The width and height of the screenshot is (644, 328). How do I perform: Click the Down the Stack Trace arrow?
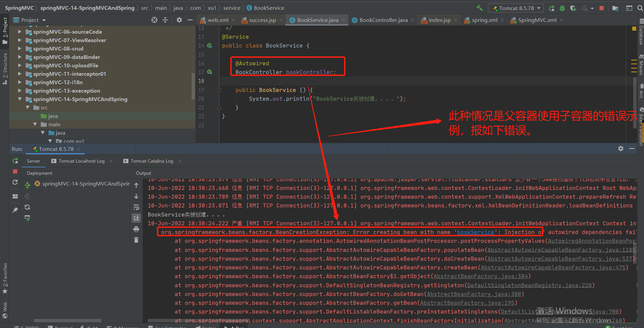(136, 196)
